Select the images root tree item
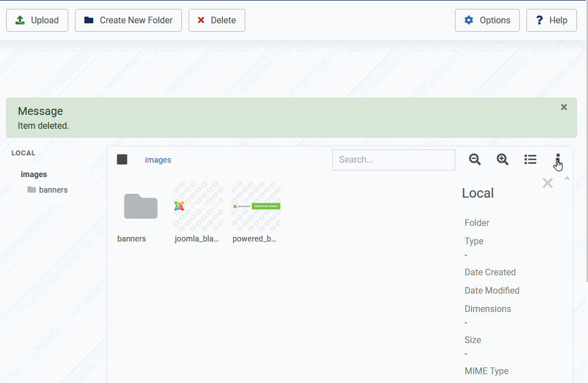The image size is (588, 383). (34, 174)
